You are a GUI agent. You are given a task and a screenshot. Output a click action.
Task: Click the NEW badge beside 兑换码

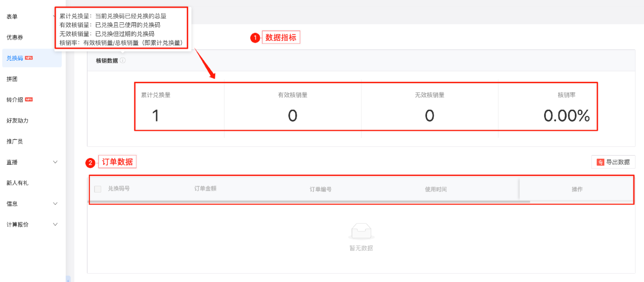pos(29,58)
